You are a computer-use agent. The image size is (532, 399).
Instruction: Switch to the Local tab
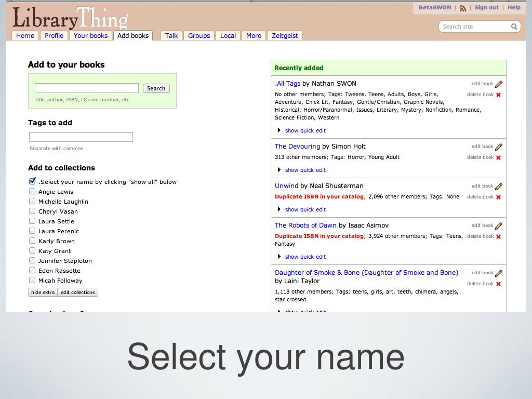pyautogui.click(x=228, y=36)
